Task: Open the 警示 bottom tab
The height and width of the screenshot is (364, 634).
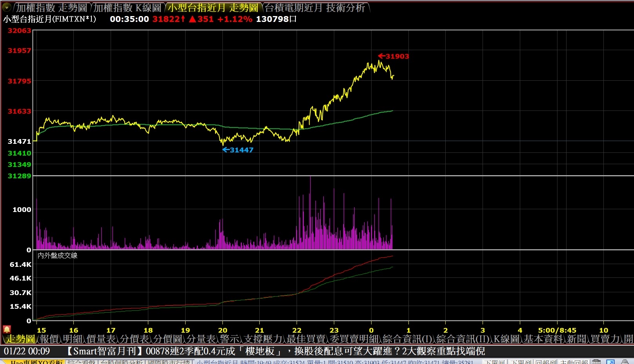Action: (230, 339)
